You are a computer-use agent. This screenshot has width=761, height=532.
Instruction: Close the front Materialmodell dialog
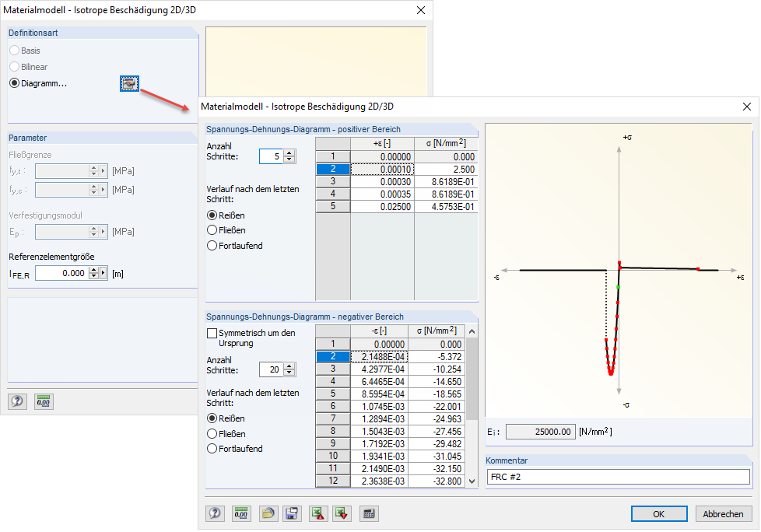click(747, 107)
